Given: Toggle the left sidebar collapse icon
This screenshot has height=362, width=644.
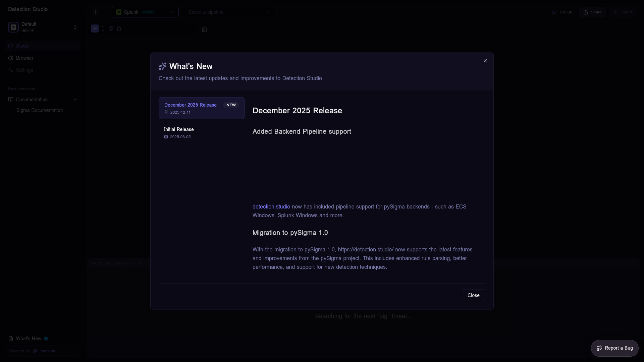Looking at the screenshot, I should 96,12.
